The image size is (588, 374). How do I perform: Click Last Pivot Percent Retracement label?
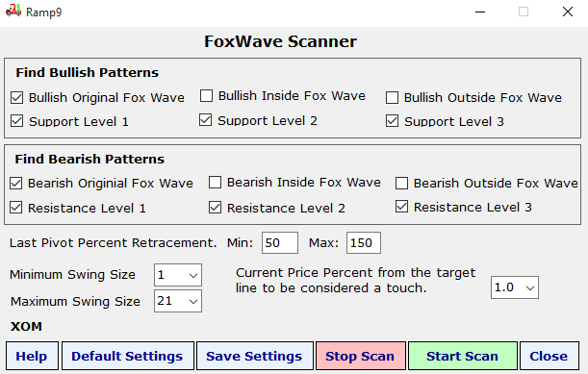(114, 243)
